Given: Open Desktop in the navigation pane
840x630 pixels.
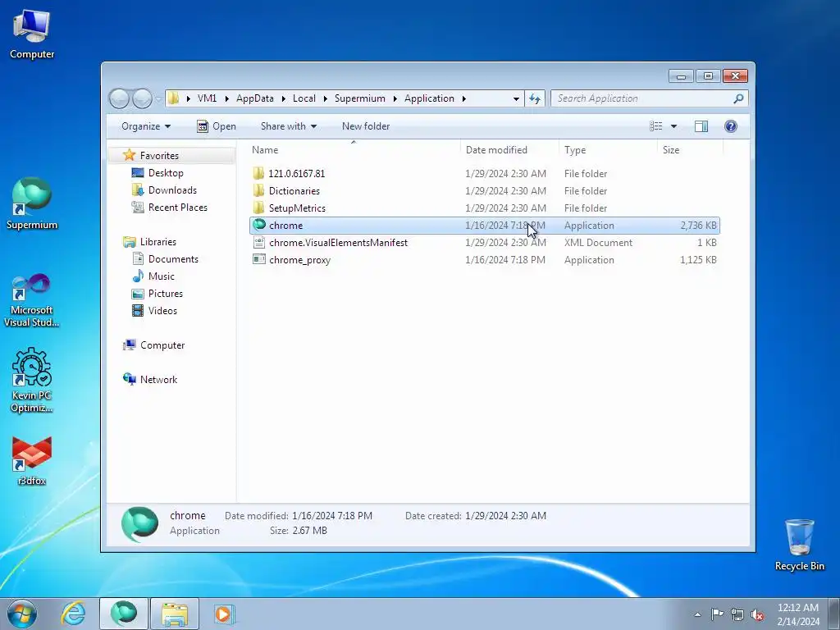Looking at the screenshot, I should pyautogui.click(x=166, y=172).
